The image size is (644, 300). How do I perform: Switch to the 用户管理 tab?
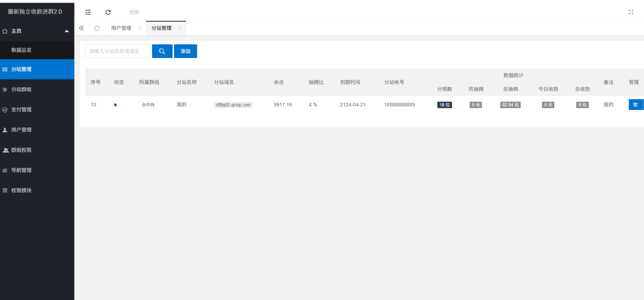pyautogui.click(x=121, y=28)
